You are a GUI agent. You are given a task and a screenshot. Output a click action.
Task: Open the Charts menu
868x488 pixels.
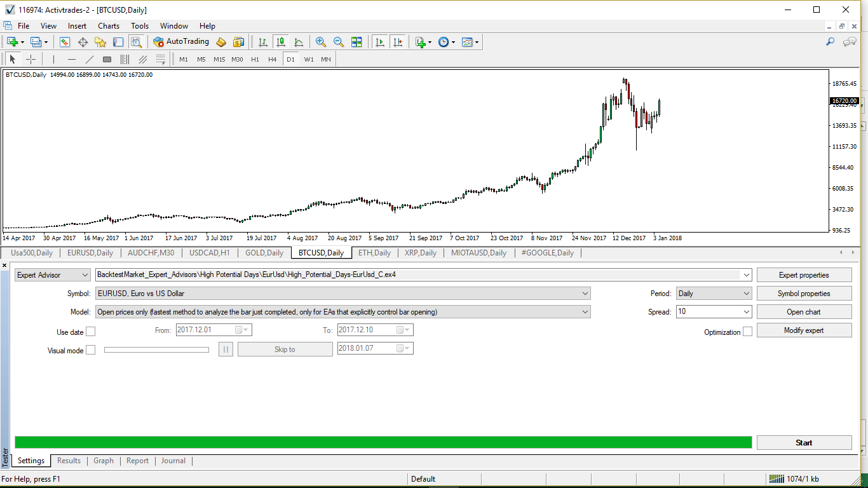tap(109, 26)
